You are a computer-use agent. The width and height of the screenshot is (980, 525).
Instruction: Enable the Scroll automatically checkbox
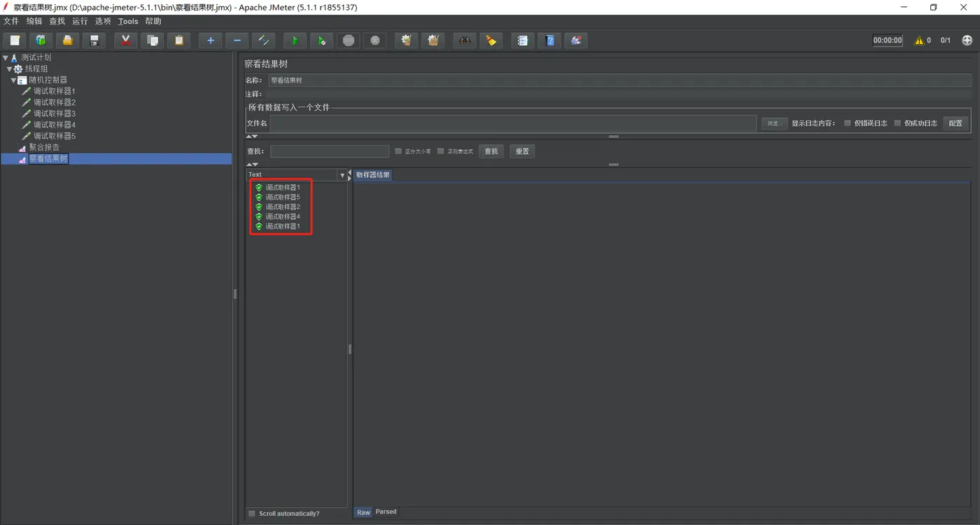coord(252,514)
